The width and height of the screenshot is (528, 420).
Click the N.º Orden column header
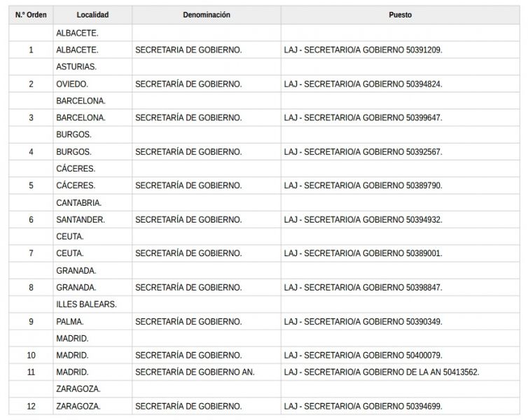point(31,15)
